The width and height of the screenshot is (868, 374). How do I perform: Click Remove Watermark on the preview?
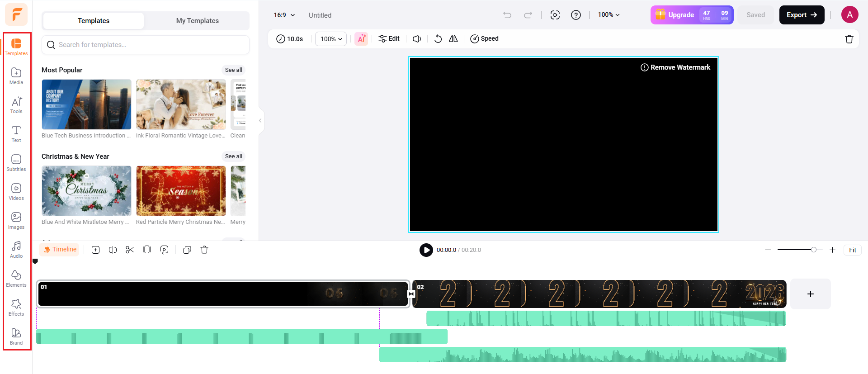(675, 67)
